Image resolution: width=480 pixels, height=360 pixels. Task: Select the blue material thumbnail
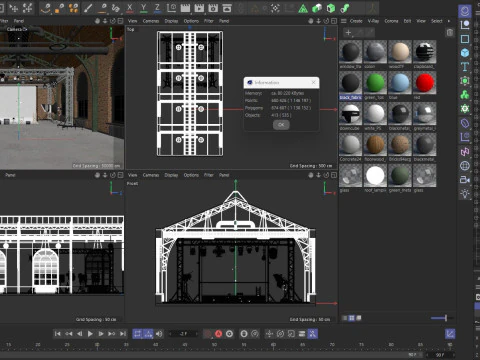pos(400,85)
